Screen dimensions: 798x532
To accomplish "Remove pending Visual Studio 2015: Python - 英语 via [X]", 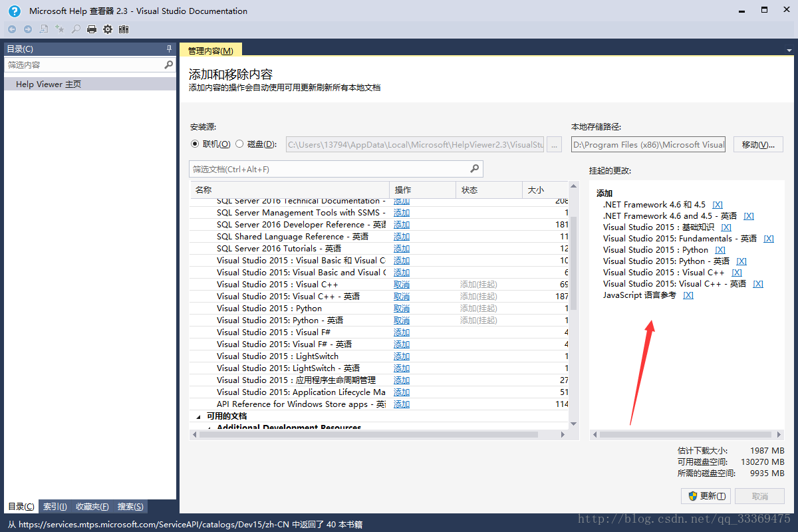I will click(x=741, y=261).
